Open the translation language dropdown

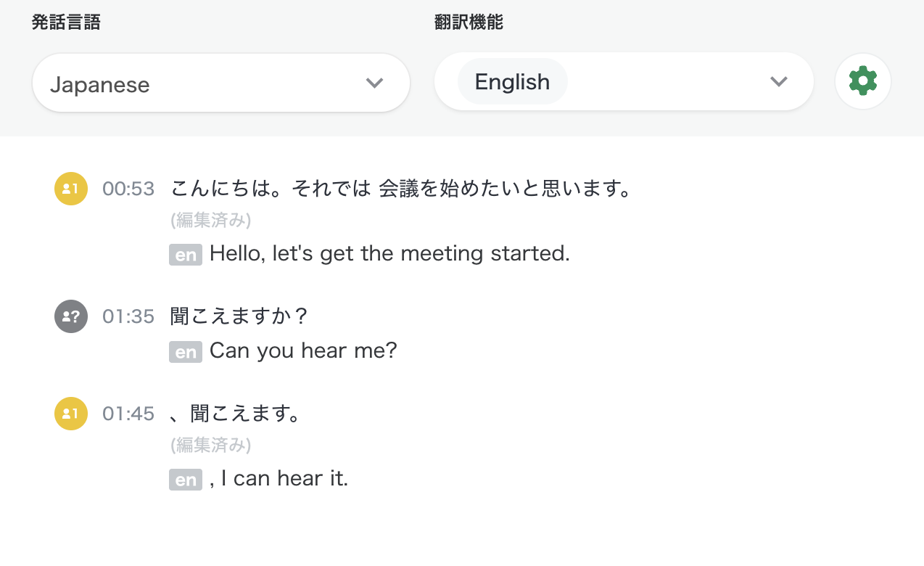click(x=624, y=81)
